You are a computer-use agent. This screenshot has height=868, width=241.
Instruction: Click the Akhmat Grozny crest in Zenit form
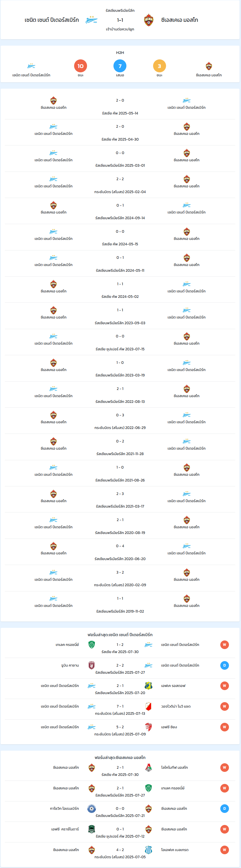click(x=91, y=644)
